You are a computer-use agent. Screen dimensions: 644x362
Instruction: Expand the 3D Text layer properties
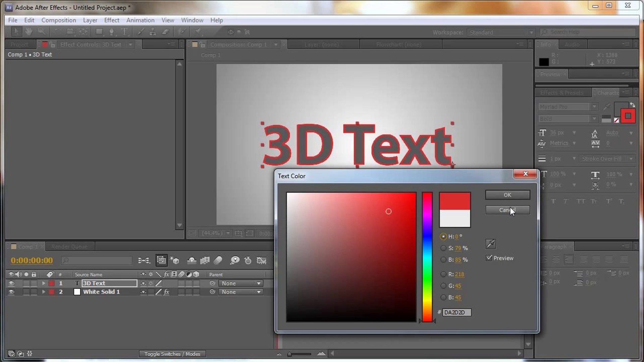tap(44, 283)
